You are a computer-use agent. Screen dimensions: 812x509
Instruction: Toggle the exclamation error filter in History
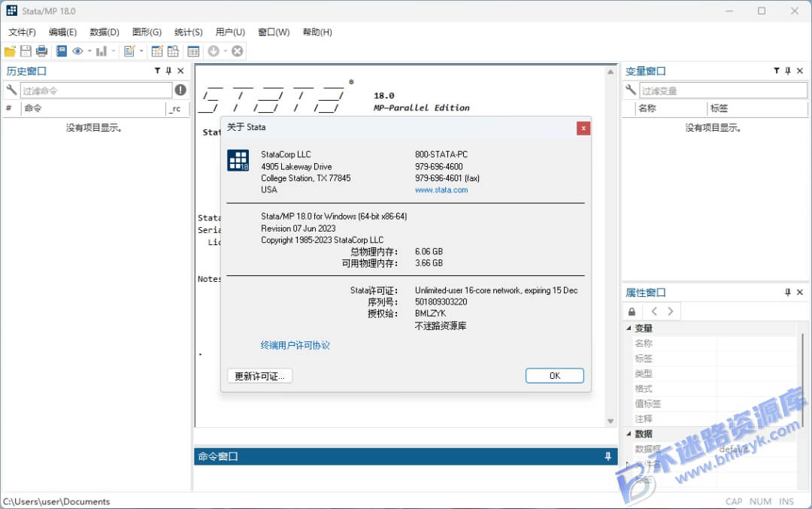coord(180,90)
